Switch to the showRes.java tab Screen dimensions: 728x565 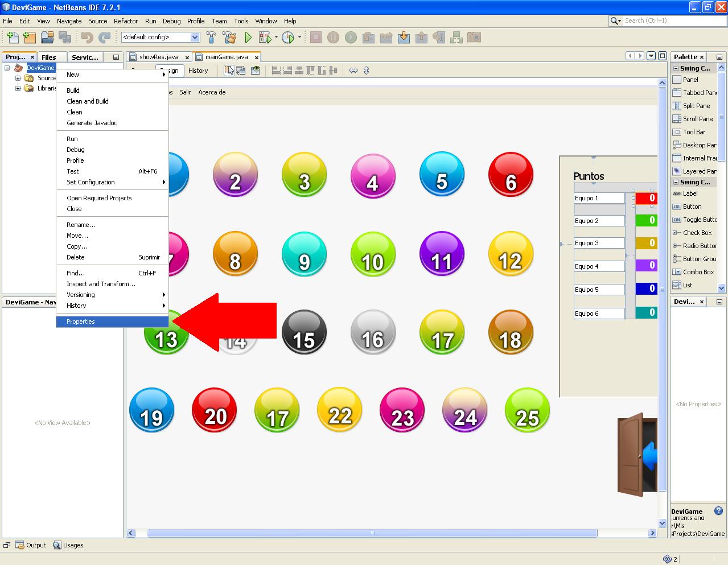click(x=159, y=57)
